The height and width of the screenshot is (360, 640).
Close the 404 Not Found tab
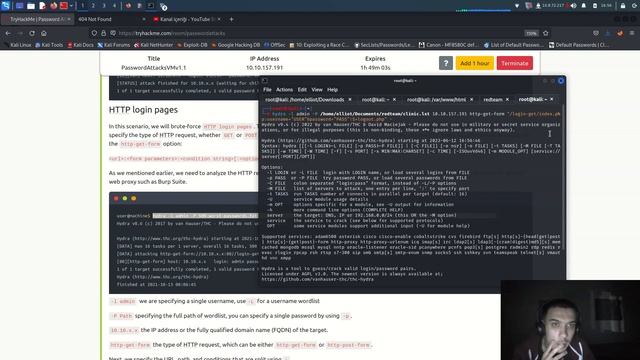144,19
